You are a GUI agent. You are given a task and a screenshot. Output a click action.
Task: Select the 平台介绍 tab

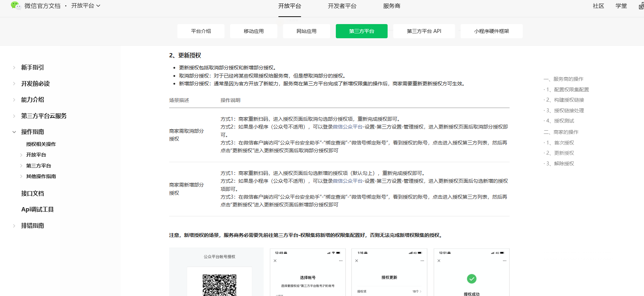[201, 31]
